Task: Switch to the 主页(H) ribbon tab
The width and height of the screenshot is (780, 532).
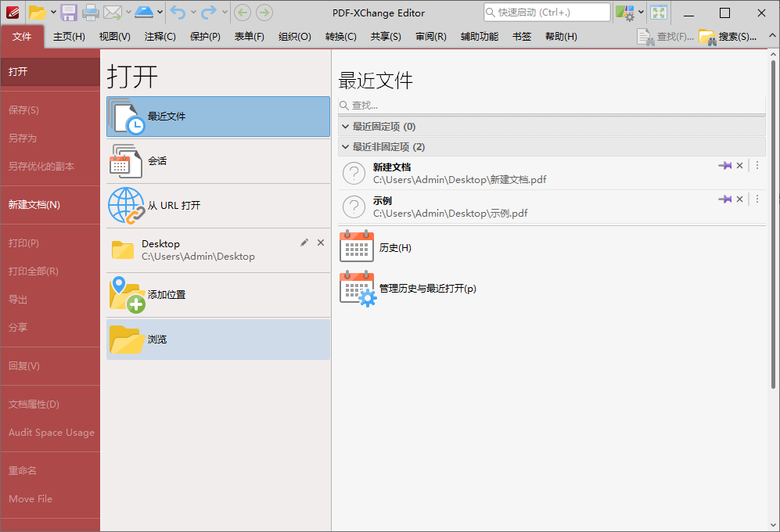Action: (x=69, y=36)
